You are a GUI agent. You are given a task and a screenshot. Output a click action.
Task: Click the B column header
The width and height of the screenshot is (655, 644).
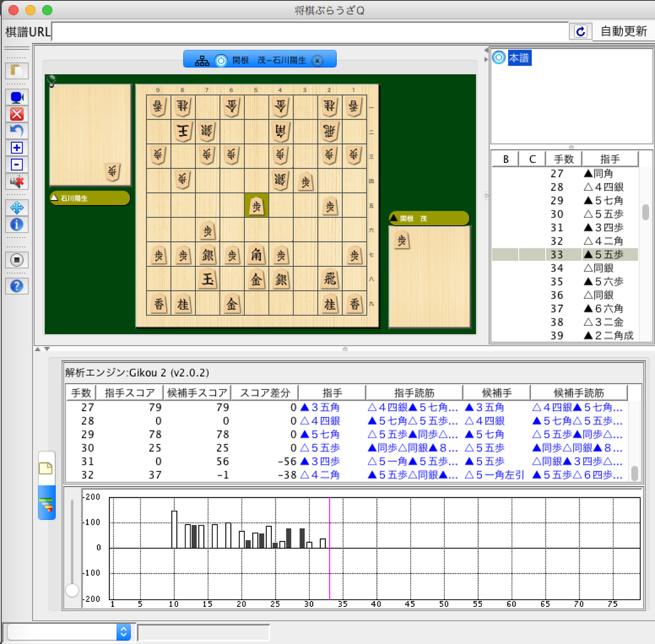point(505,159)
